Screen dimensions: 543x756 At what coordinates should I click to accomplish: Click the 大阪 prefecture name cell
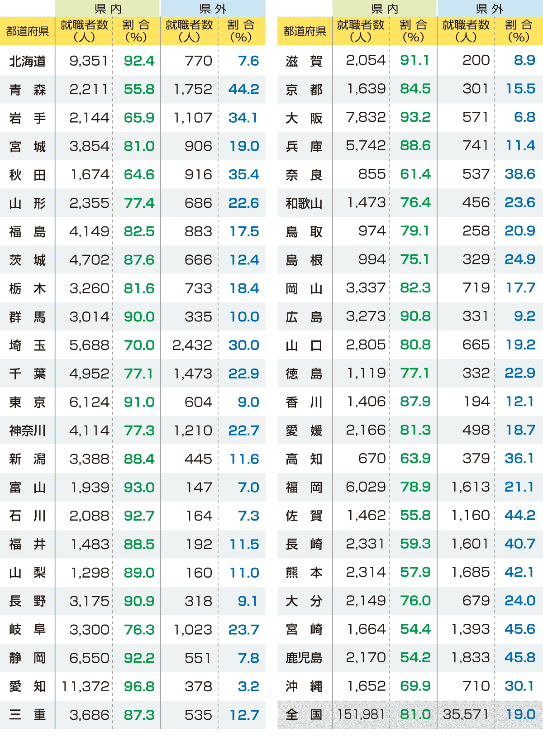click(304, 118)
